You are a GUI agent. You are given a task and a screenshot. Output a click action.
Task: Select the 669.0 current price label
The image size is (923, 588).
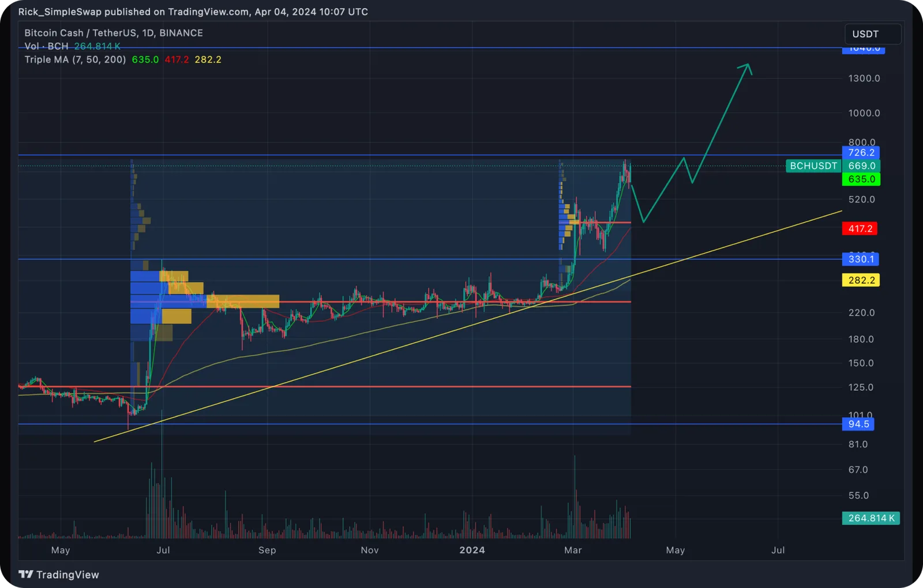pyautogui.click(x=861, y=166)
